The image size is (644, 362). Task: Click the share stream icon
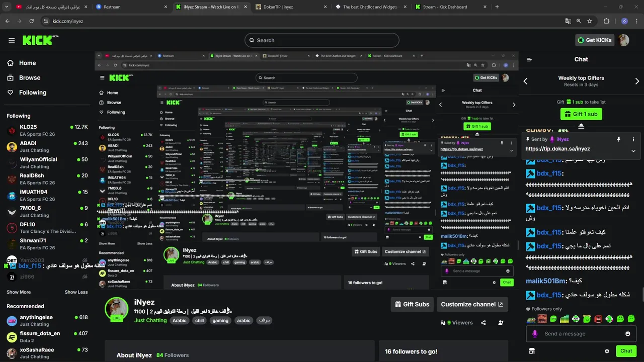point(484,323)
